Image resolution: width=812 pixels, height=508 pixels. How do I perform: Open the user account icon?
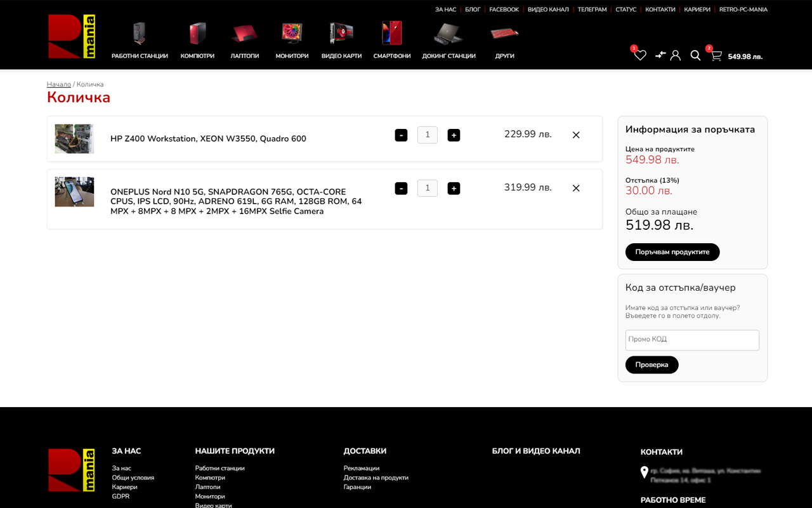676,56
